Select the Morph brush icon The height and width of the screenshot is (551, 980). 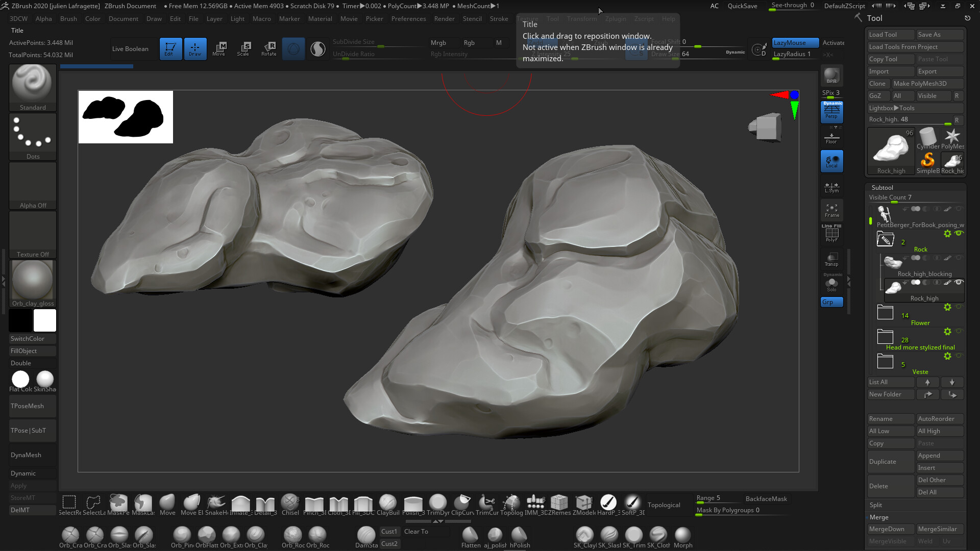(x=683, y=537)
